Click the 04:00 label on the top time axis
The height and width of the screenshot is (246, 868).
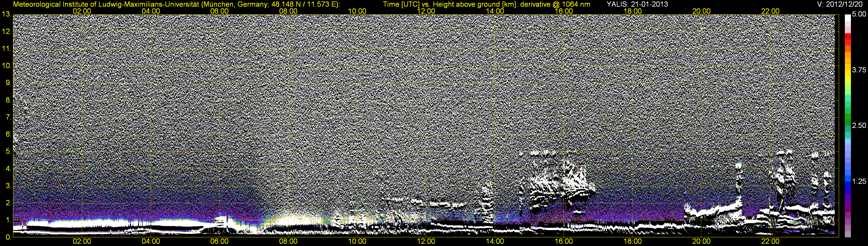coord(151,11)
